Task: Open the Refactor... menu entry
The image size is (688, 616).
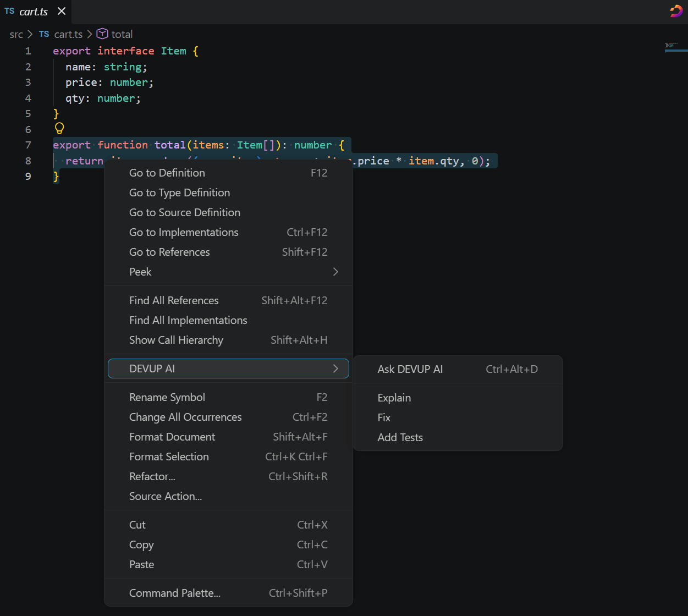Action: [x=228, y=476]
